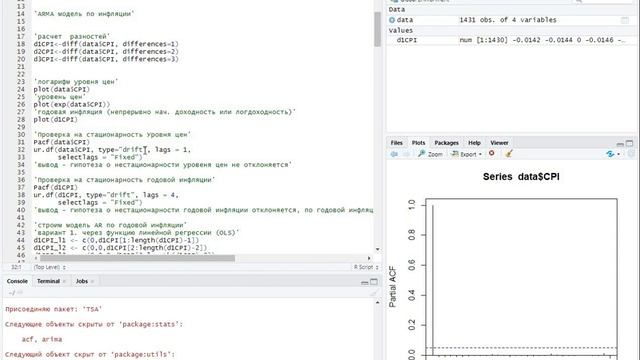The height and width of the screenshot is (360, 640).
Task: Click '1431 obs. of 4 variables' text
Action: pos(508,20)
